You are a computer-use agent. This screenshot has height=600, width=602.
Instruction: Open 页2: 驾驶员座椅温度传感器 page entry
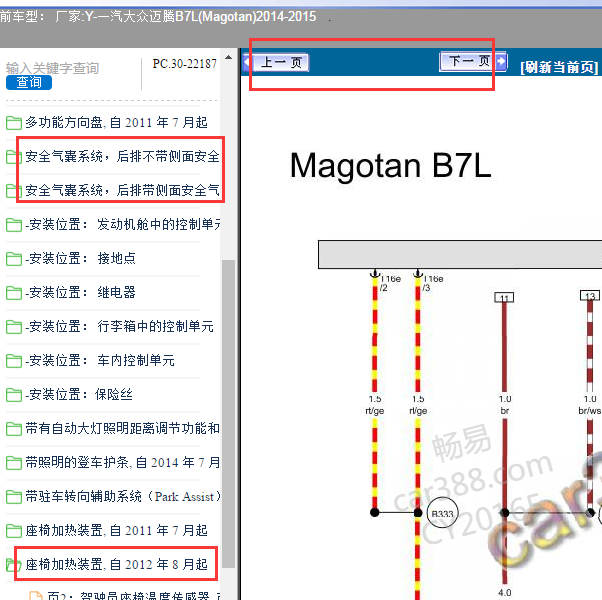[134, 595]
